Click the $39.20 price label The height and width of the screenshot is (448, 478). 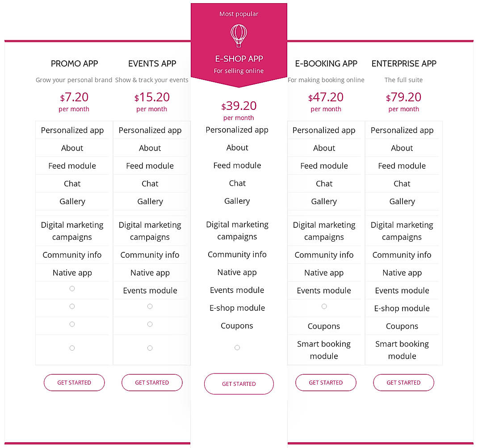click(x=239, y=106)
